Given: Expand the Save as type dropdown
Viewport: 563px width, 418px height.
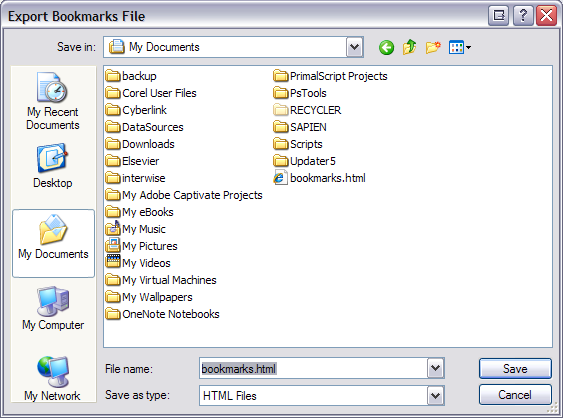Looking at the screenshot, I should [x=435, y=396].
